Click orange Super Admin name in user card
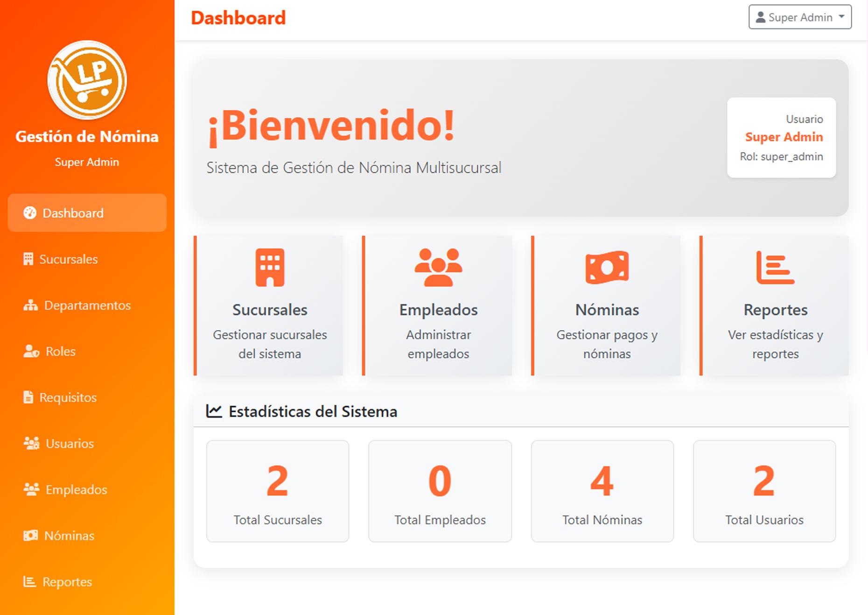The height and width of the screenshot is (615, 868). coord(784,137)
